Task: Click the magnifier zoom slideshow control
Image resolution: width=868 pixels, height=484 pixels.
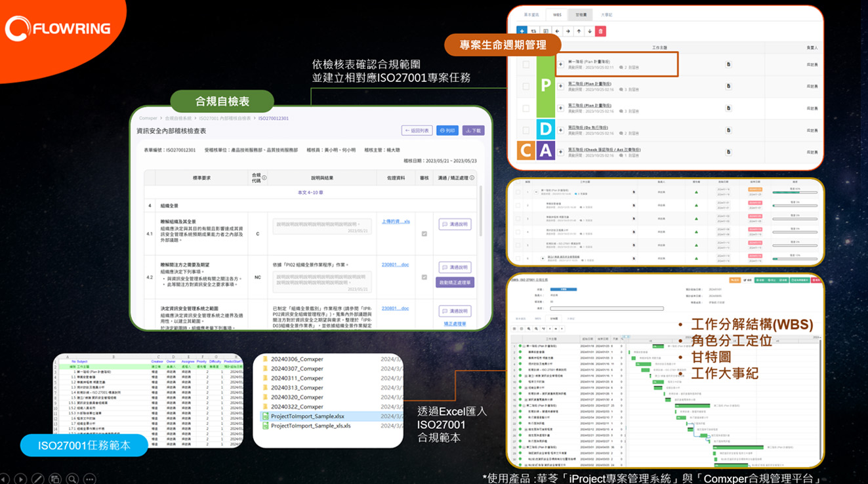Action: coord(72,479)
